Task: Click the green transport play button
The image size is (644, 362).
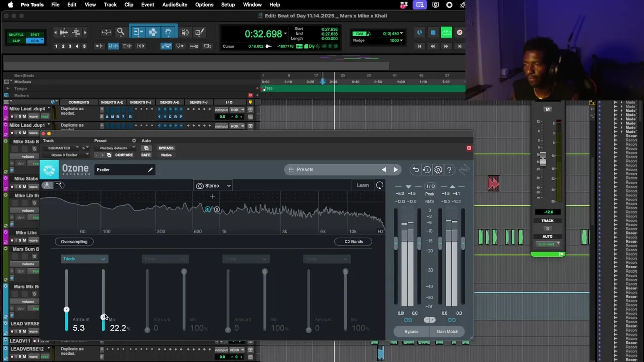Action: pos(446,33)
